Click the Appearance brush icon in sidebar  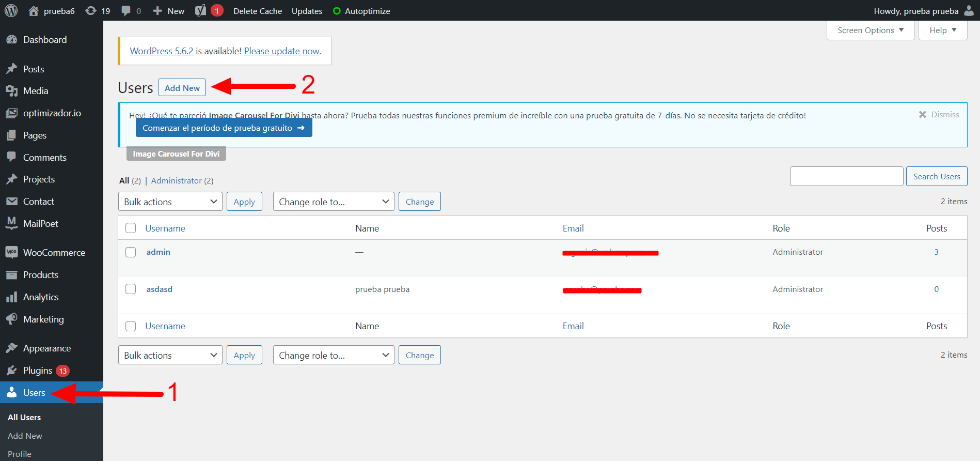[x=11, y=348]
